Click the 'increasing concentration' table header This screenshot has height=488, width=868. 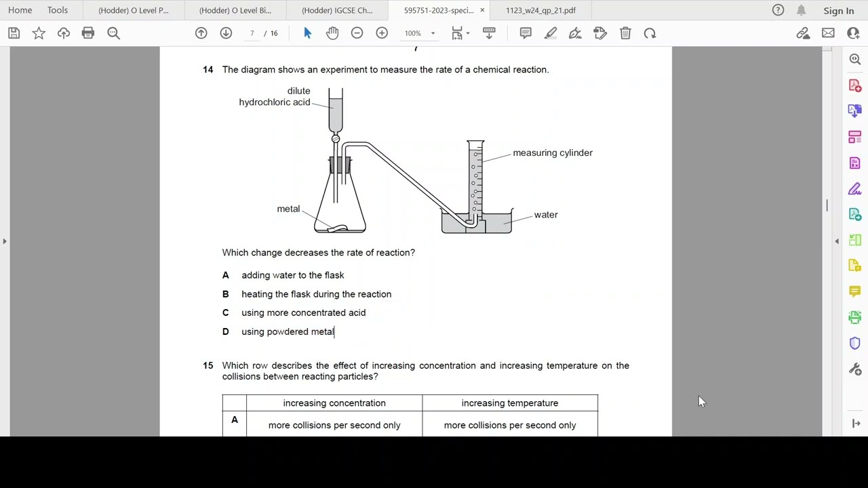point(334,403)
